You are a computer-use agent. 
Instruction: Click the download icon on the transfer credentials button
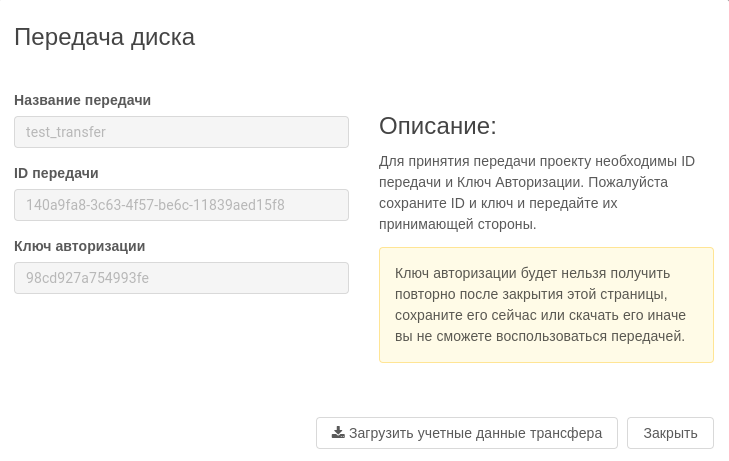pyautogui.click(x=338, y=433)
